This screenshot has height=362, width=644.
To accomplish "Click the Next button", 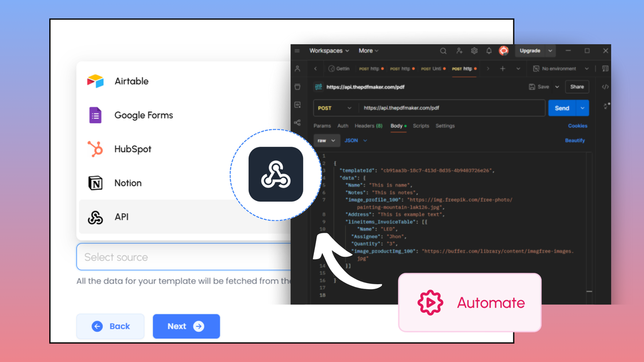I will [x=186, y=326].
